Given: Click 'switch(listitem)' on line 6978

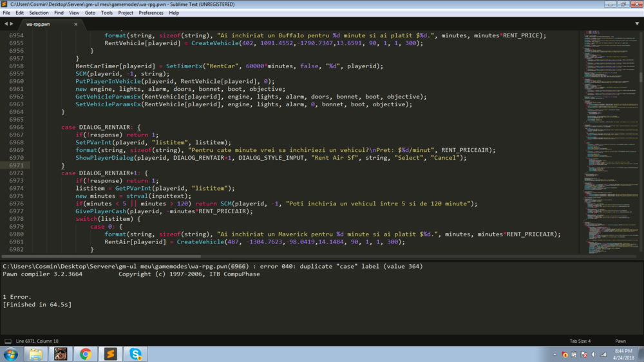Looking at the screenshot, I should tap(104, 219).
